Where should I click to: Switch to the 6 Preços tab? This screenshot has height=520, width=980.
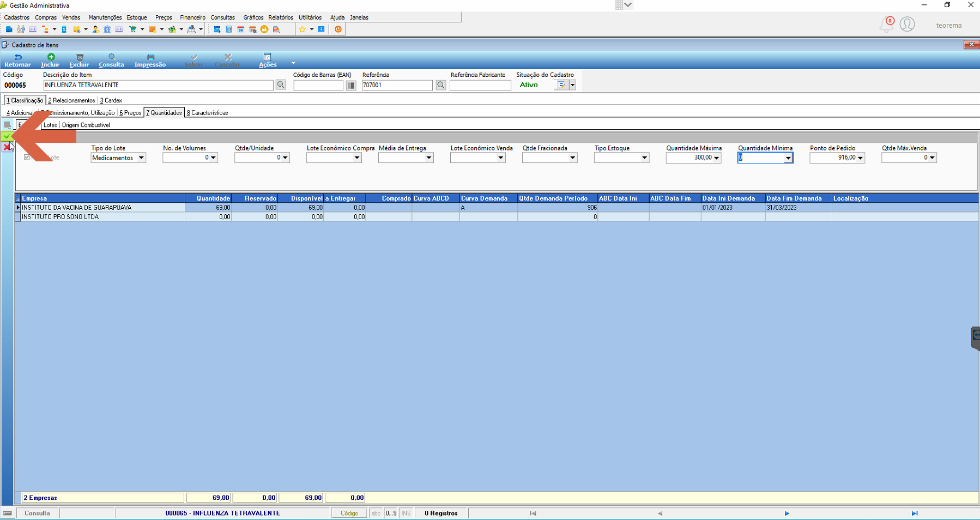(130, 113)
